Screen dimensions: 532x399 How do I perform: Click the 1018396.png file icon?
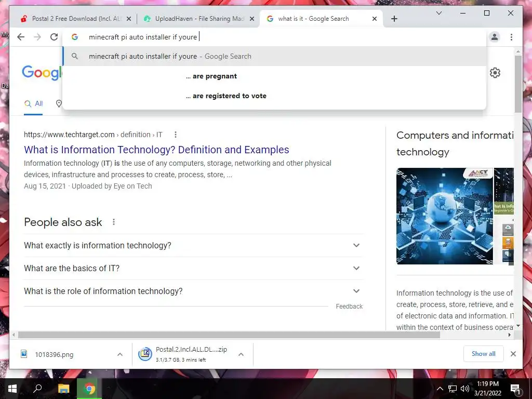(24, 354)
